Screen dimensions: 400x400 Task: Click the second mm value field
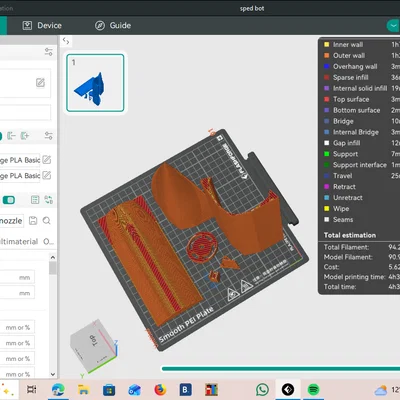(17, 293)
